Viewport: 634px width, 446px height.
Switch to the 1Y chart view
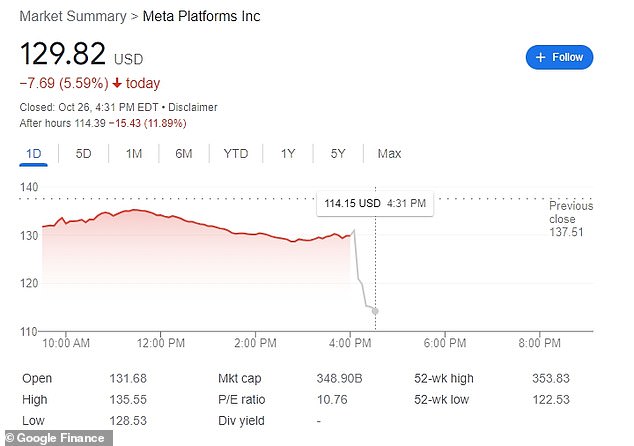(x=288, y=153)
